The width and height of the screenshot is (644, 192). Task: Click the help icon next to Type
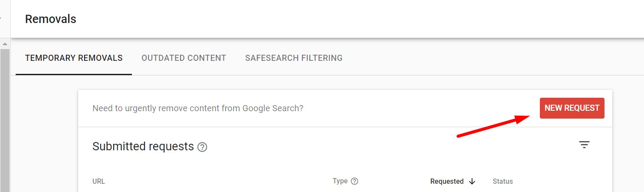pyautogui.click(x=355, y=181)
